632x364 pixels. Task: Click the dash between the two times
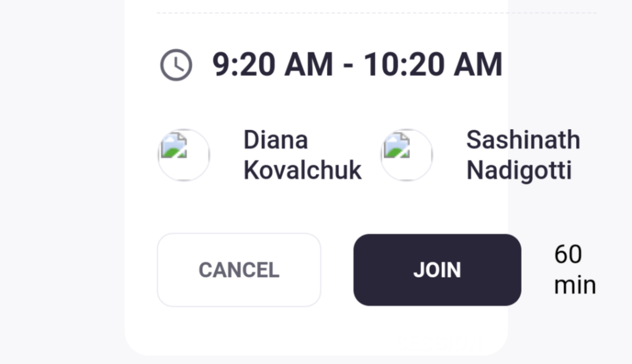[x=348, y=66]
